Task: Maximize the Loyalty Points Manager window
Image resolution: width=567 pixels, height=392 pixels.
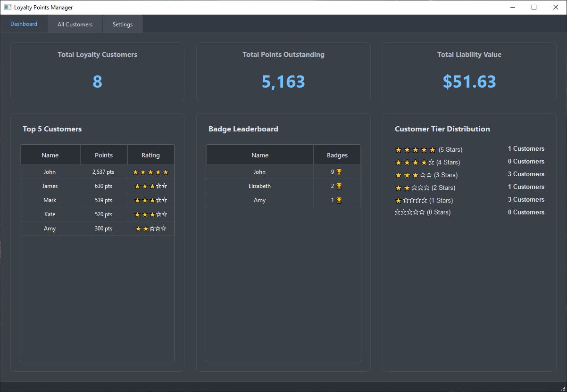Action: click(x=534, y=7)
